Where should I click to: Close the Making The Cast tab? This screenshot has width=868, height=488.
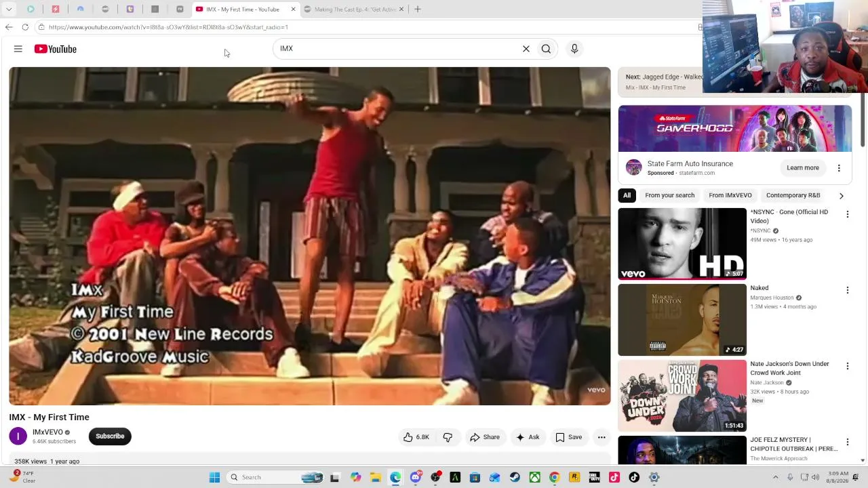pyautogui.click(x=401, y=9)
